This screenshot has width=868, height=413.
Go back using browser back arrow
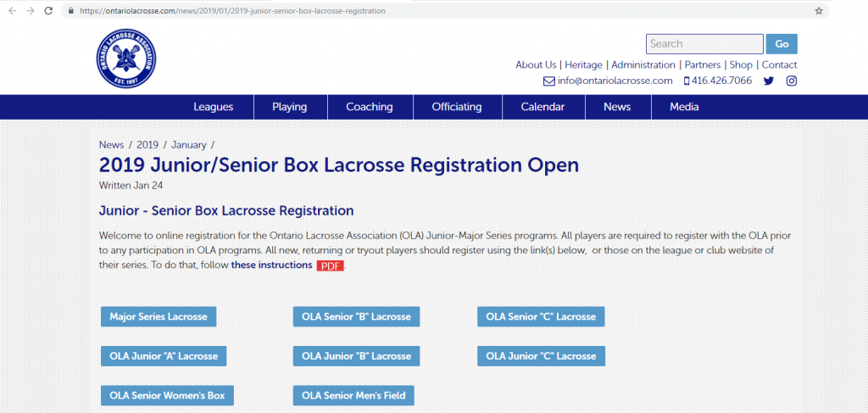[x=13, y=10]
